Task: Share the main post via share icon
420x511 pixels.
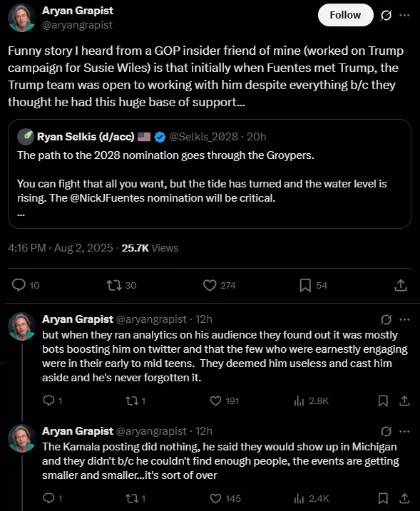Action: [x=401, y=285]
